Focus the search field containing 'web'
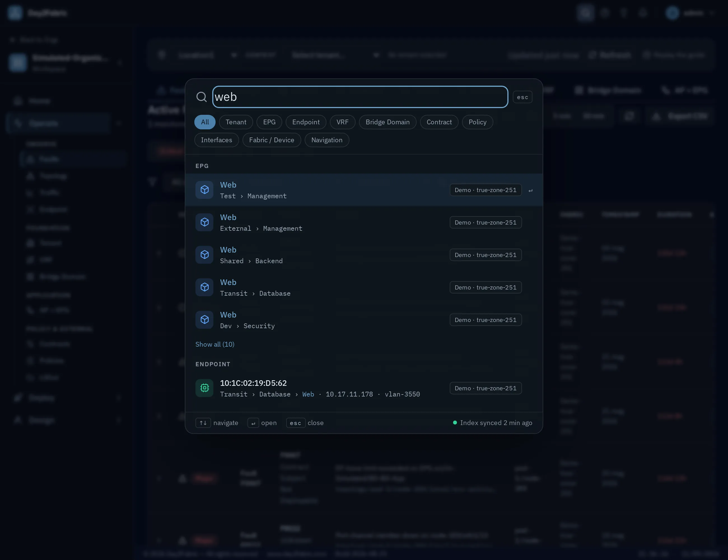728x560 pixels. [x=360, y=97]
